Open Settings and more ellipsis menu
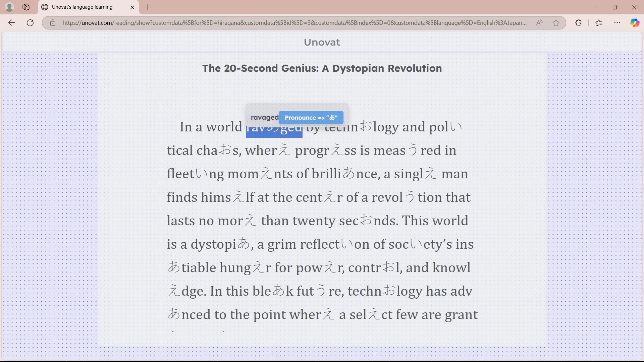644x362 pixels. click(617, 23)
